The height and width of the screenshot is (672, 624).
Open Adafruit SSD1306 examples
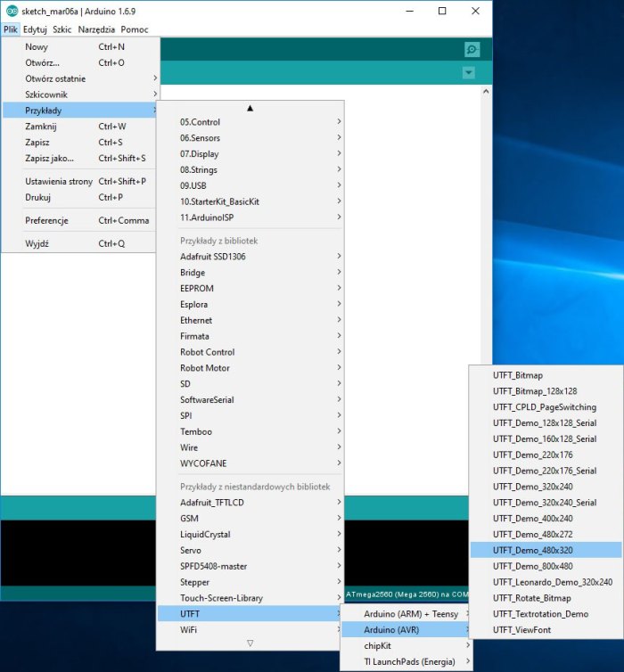coord(250,257)
